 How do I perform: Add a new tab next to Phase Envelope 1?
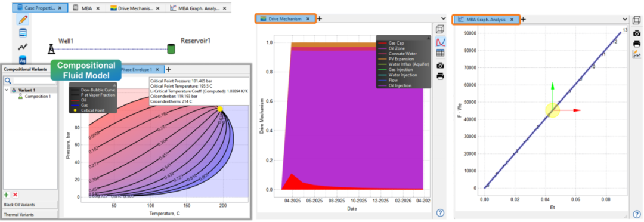(168, 69)
